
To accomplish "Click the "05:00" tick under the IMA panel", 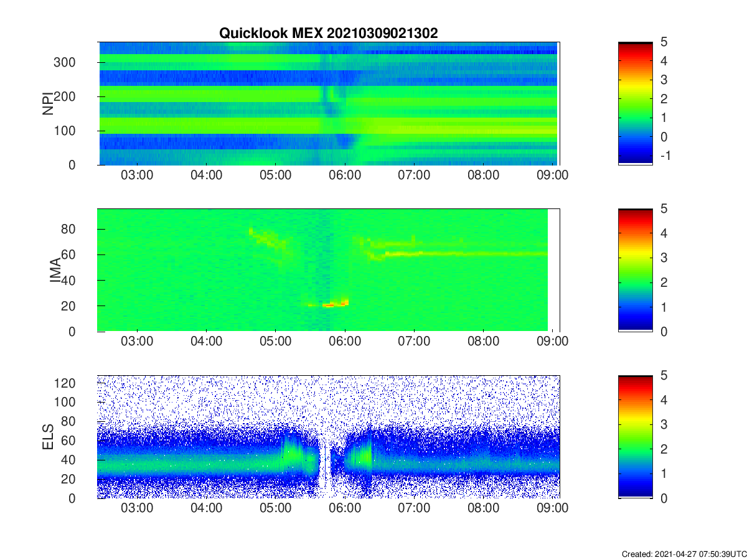I will pyautogui.click(x=276, y=342).
